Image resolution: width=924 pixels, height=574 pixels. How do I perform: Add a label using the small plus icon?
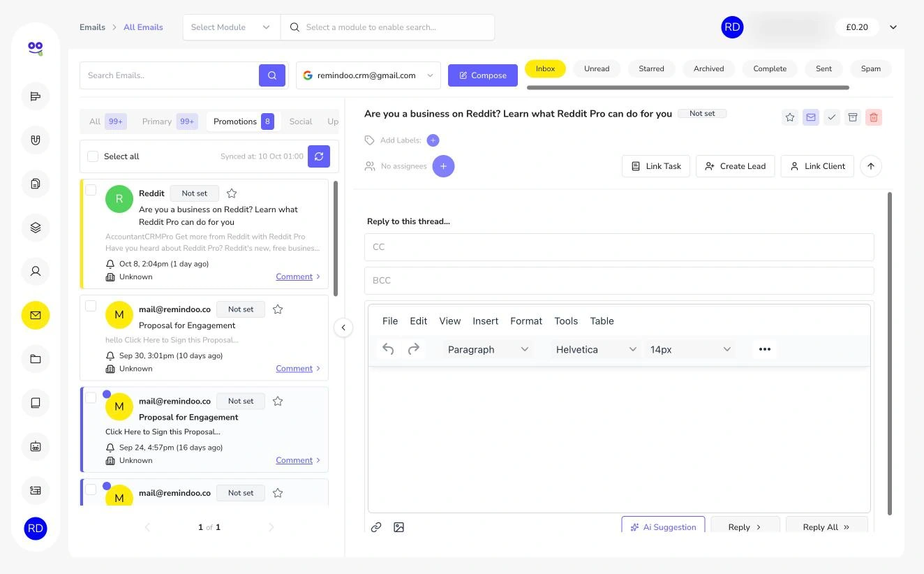[x=433, y=140]
